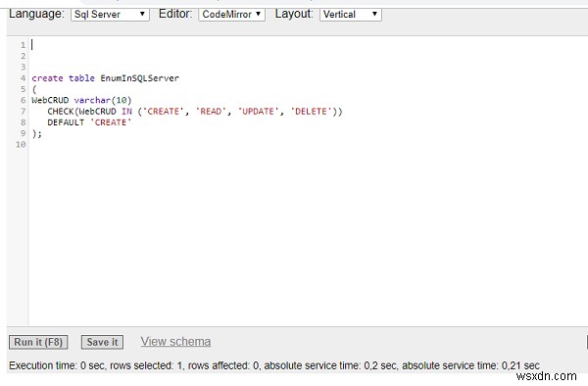Click the CHECK(WebCRUD IN ...) constraint line
Viewport: 588px width, 386px height.
pos(195,112)
